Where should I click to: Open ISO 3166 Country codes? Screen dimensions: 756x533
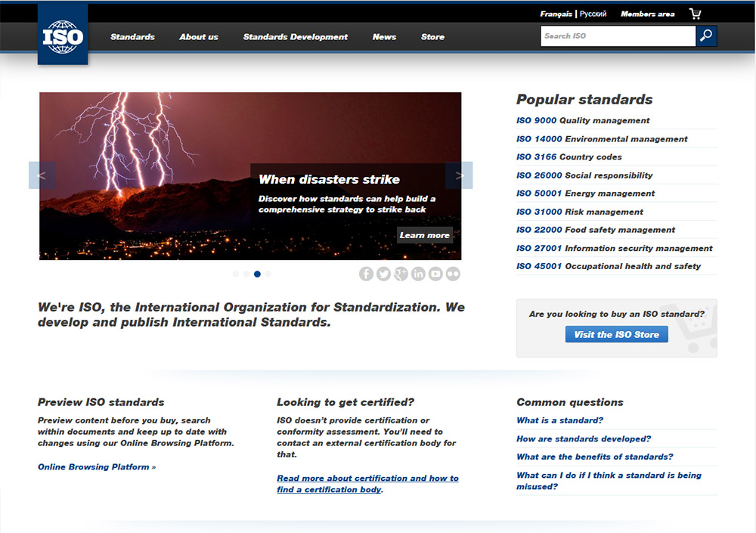pyautogui.click(x=569, y=156)
